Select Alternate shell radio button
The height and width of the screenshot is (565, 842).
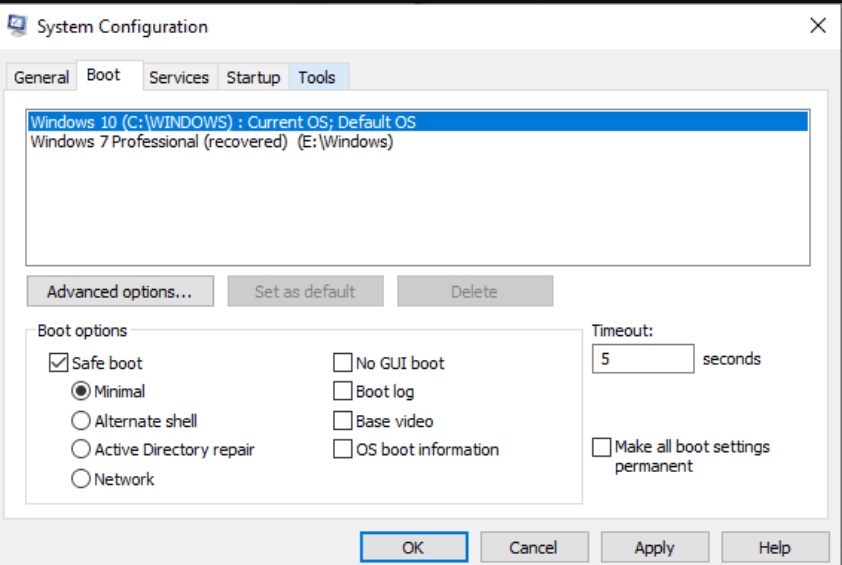coord(81,421)
